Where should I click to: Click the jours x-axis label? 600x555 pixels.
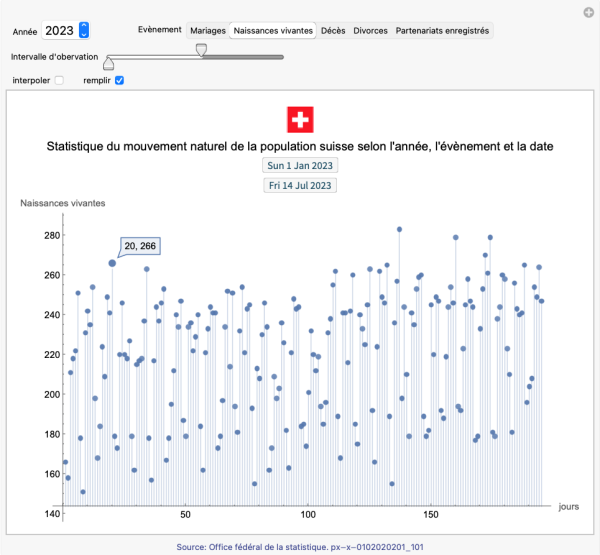[x=568, y=506]
